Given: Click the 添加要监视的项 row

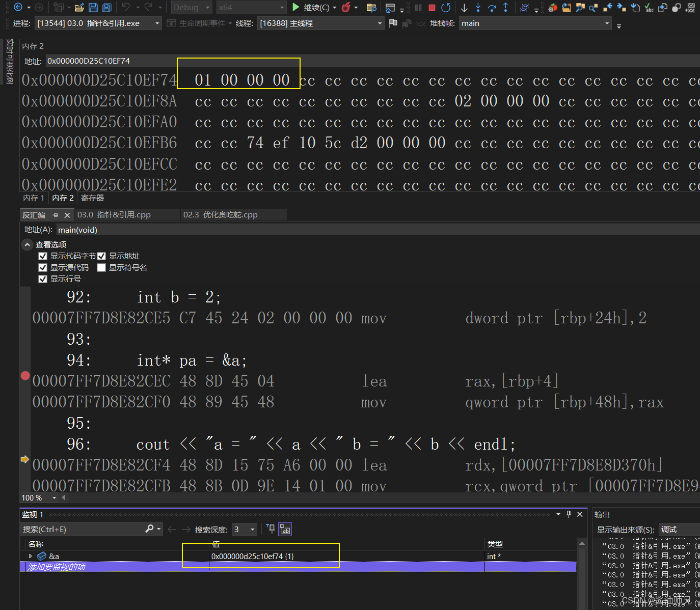Looking at the screenshot, I should coord(298,567).
